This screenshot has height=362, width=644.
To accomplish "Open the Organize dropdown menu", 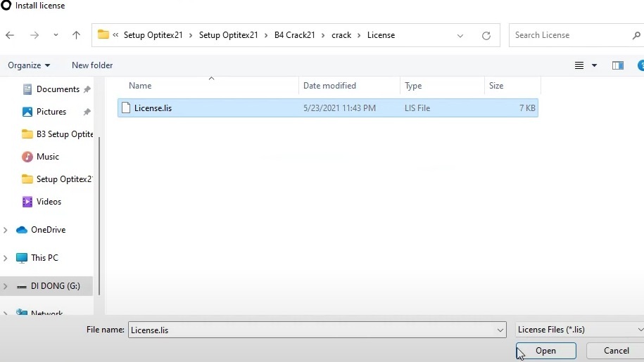I will pos(29,65).
